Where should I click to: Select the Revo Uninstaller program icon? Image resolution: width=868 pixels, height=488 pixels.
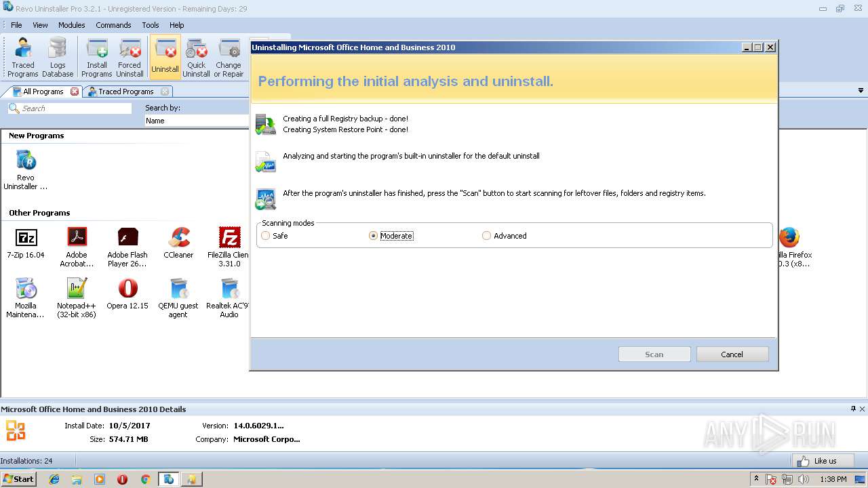click(x=26, y=171)
